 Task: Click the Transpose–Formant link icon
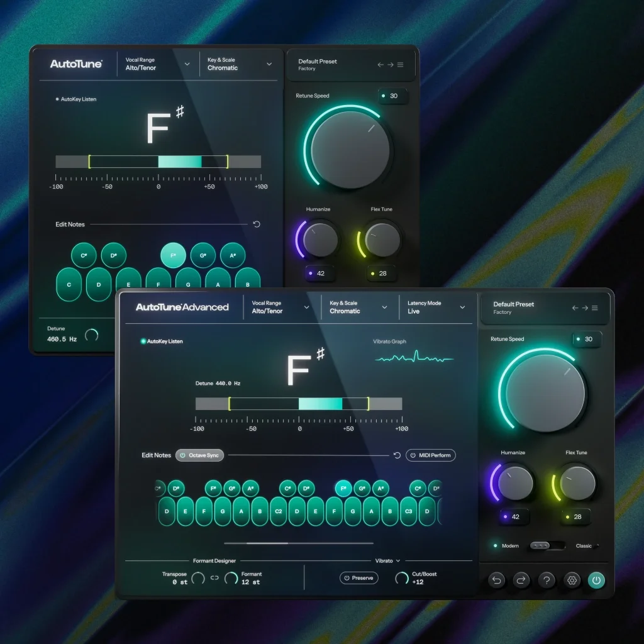(x=214, y=577)
